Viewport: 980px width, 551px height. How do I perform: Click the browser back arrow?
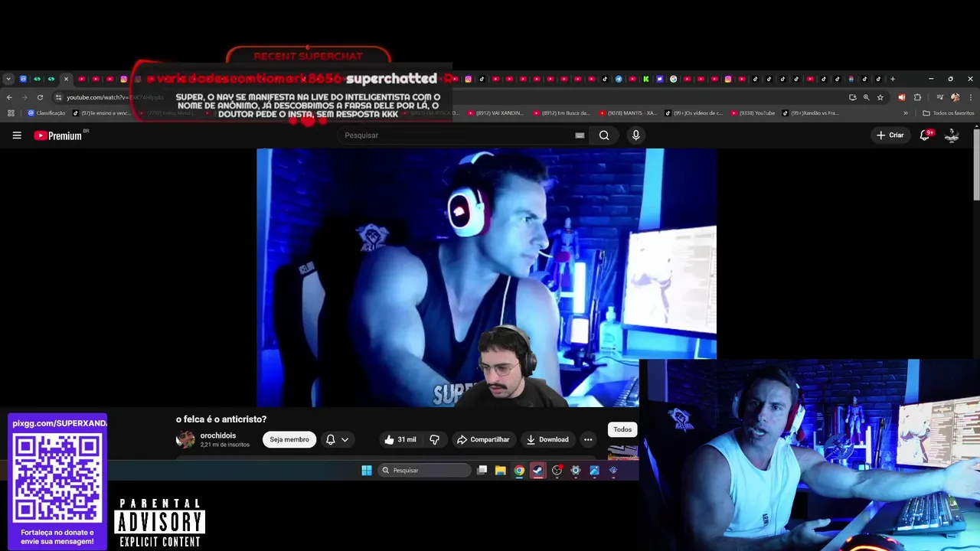click(x=9, y=97)
